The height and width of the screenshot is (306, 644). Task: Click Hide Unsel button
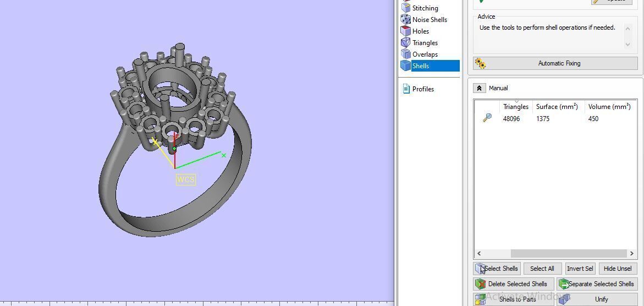pyautogui.click(x=617, y=269)
